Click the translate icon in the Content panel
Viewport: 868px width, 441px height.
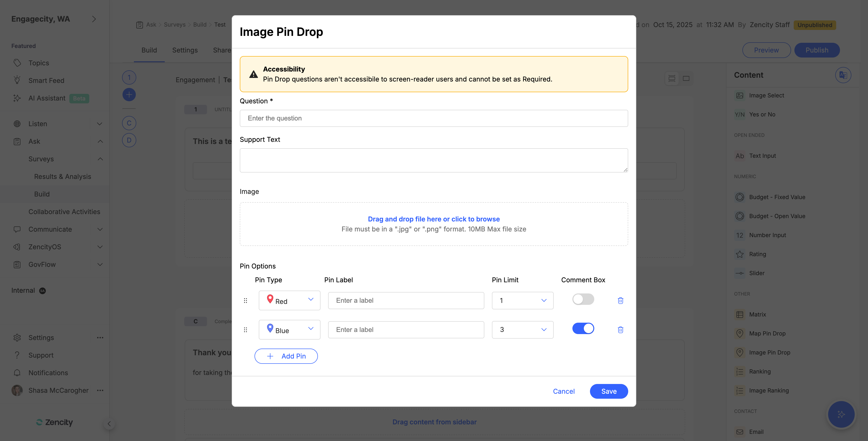point(843,75)
